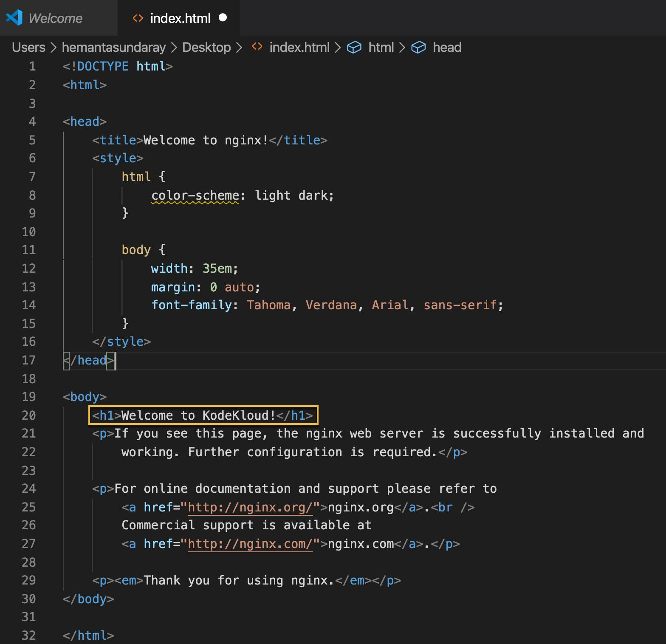Screen dimensions: 666x644
Task: Switch to the Welcome tab
Action: click(59, 18)
